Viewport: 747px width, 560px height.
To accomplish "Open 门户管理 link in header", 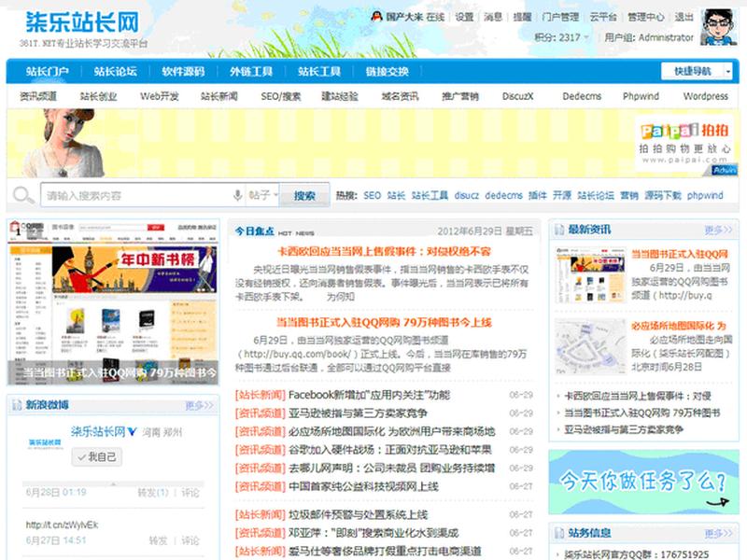I will (x=560, y=17).
